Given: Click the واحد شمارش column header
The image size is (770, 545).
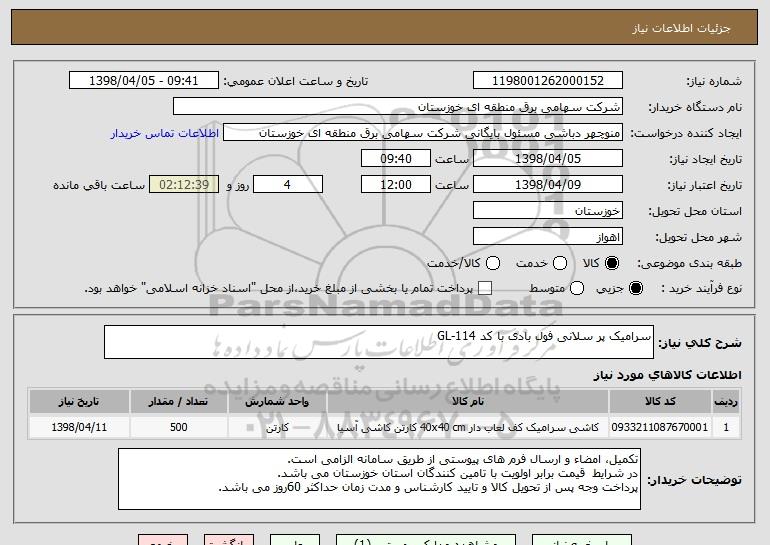Looking at the screenshot, I should [277, 402].
